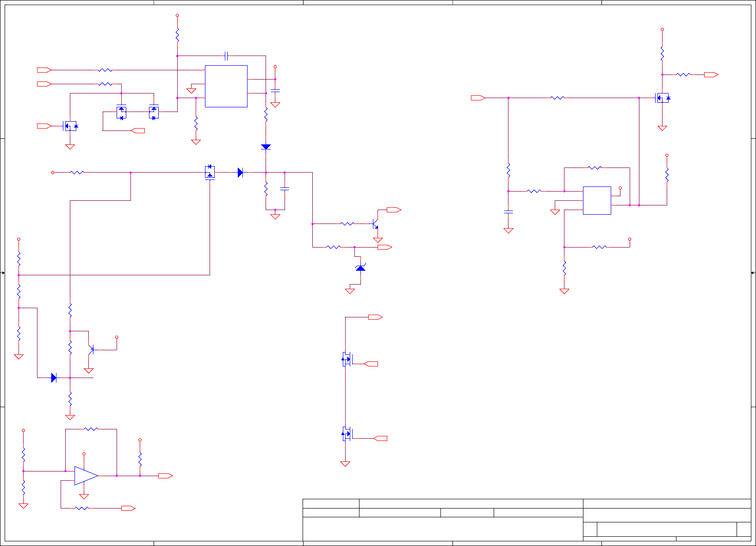The width and height of the screenshot is (756, 546).
Task: Click the ground symbol below the Zener diode
Action: tap(350, 291)
